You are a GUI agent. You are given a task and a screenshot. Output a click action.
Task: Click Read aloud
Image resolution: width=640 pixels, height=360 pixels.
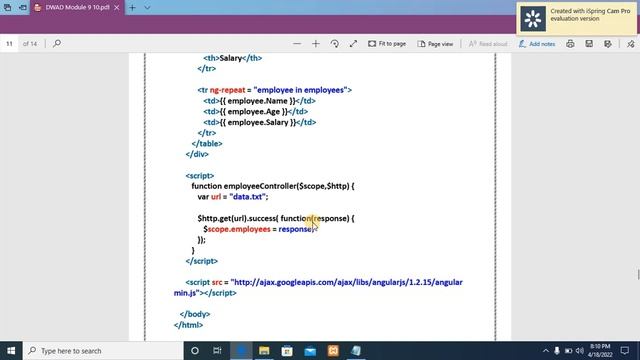pyautogui.click(x=488, y=44)
